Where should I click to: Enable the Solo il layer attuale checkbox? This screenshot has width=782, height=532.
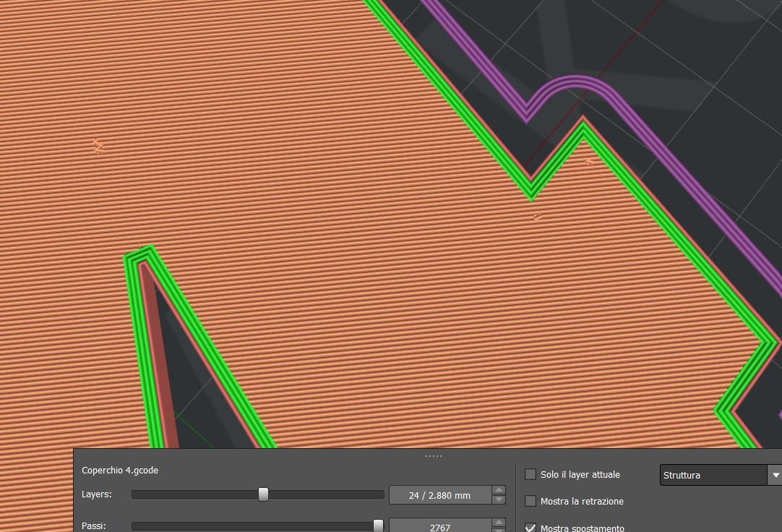[x=530, y=475]
